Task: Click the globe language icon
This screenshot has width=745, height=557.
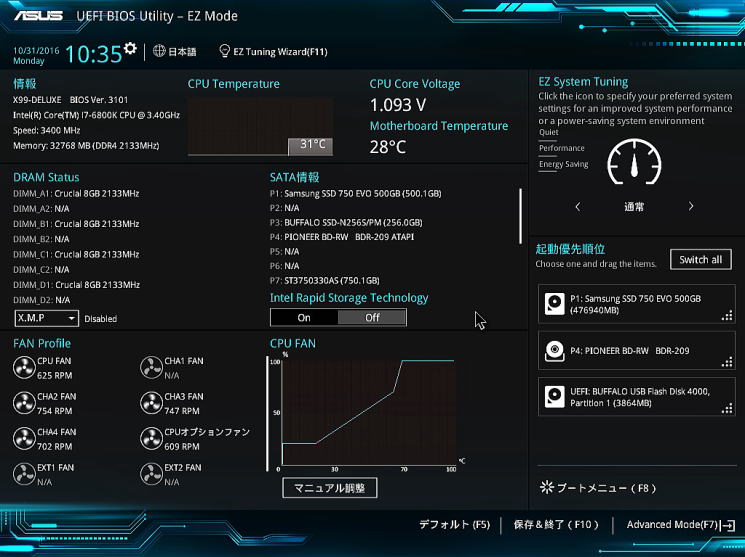Action: [x=159, y=51]
